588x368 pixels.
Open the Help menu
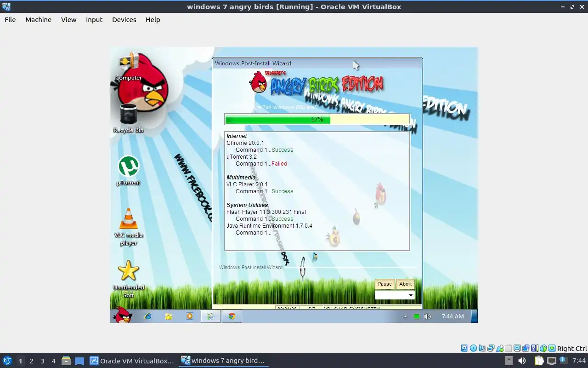[153, 20]
